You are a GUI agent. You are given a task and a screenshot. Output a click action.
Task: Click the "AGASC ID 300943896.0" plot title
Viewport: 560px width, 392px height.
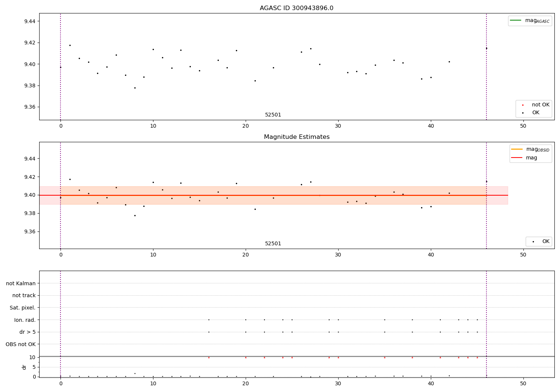(296, 8)
